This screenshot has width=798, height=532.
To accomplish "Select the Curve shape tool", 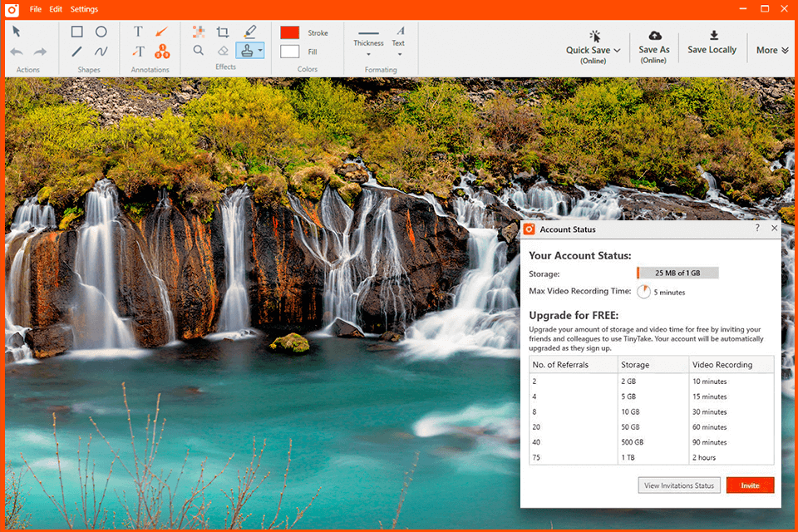I will click(101, 51).
